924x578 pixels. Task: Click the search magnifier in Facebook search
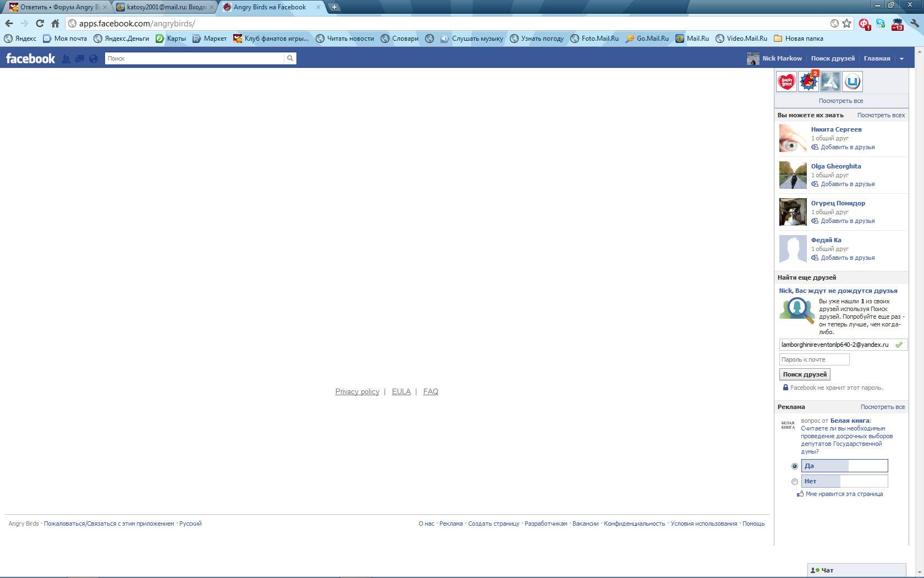[290, 58]
